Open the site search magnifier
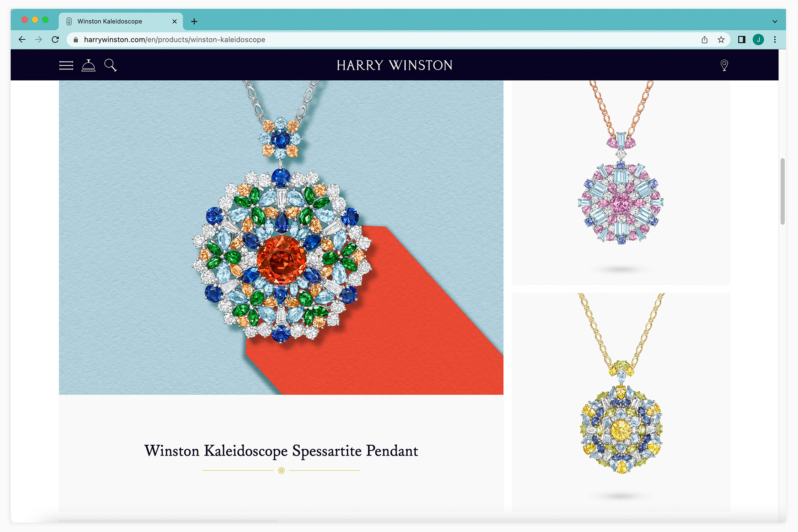798x532 pixels. coord(111,65)
